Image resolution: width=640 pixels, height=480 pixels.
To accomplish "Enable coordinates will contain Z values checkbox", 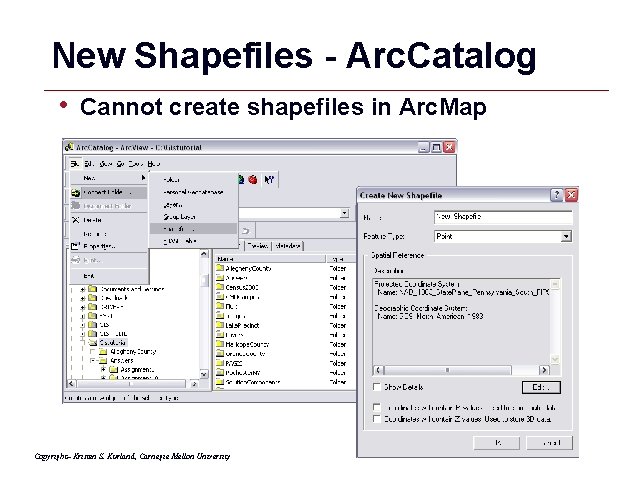I will (377, 419).
